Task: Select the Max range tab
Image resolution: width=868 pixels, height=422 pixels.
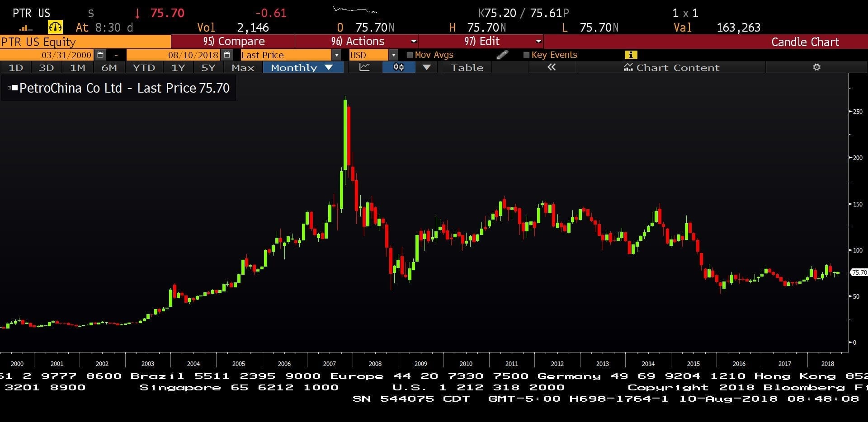Action: [x=243, y=67]
